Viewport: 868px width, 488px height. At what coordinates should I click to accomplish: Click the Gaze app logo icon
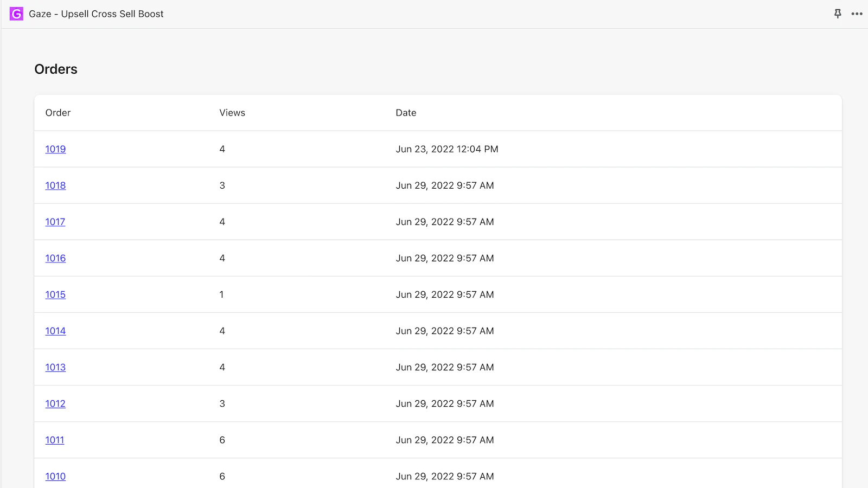pos(16,14)
